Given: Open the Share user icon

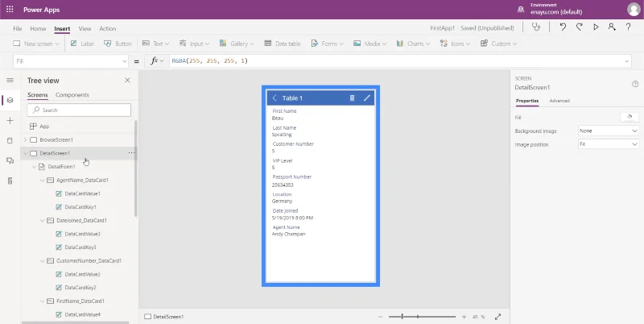Looking at the screenshot, I should [612, 27].
